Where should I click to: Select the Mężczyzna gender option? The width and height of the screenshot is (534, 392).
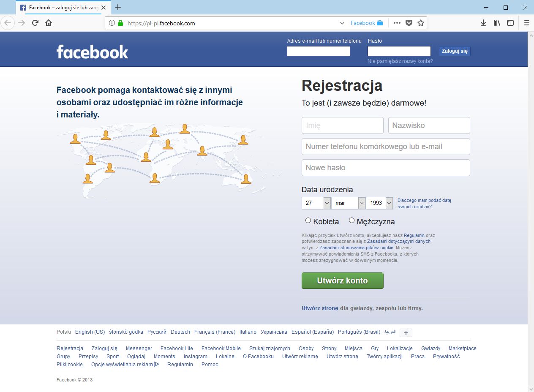[351, 220]
